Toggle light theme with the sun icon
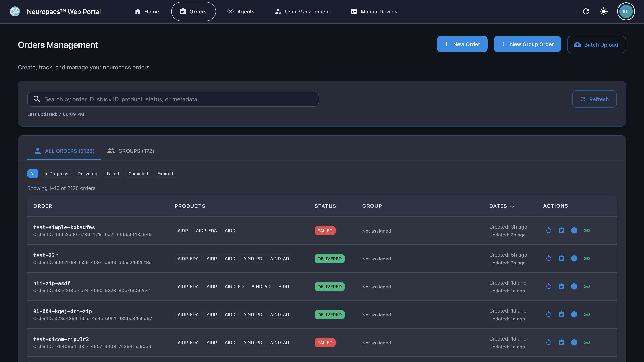 click(x=604, y=12)
